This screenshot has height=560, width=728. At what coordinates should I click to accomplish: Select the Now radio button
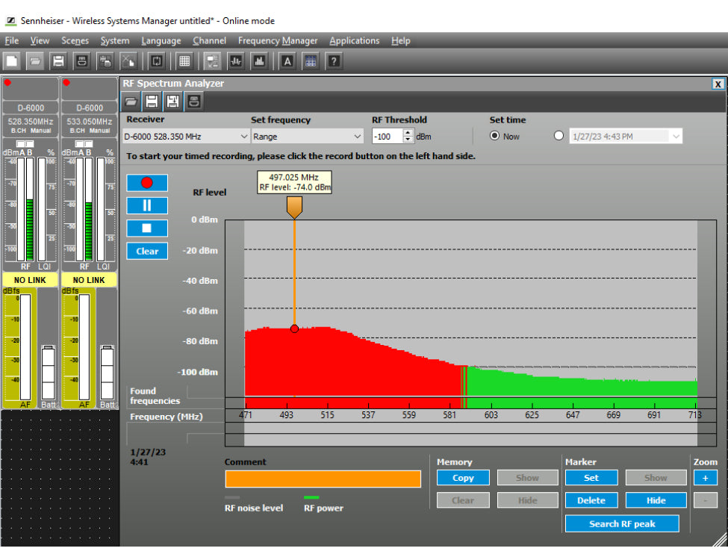pyautogui.click(x=494, y=136)
